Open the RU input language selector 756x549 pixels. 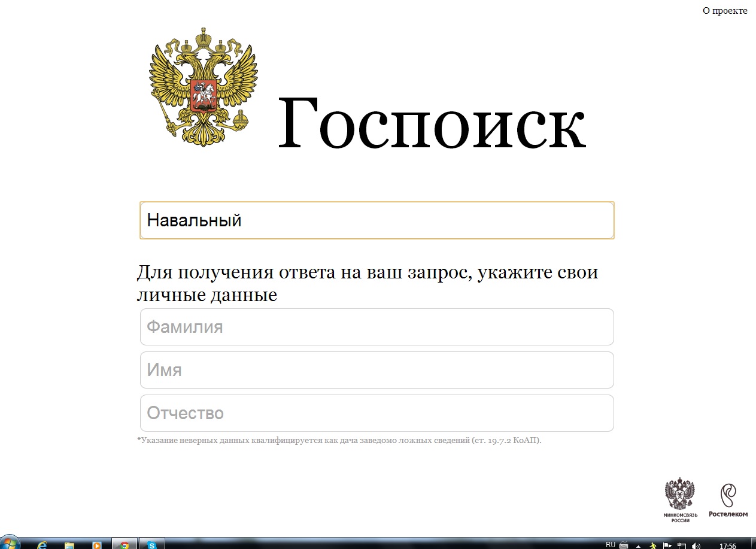coord(611,545)
